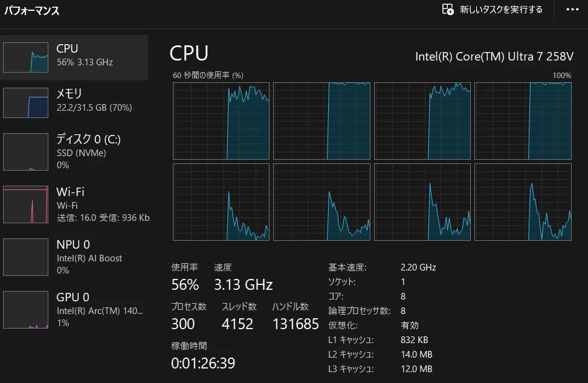Open NPU 0 Intel AI Boost view
Viewport: 588px width, 383px height.
pos(75,257)
